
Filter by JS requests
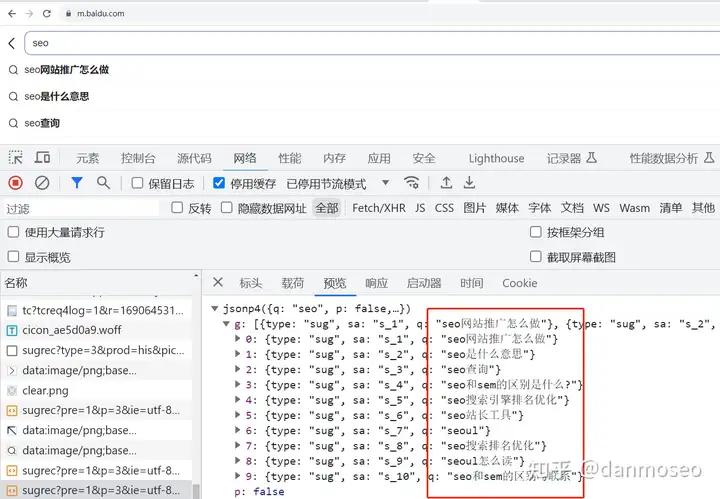tap(420, 208)
